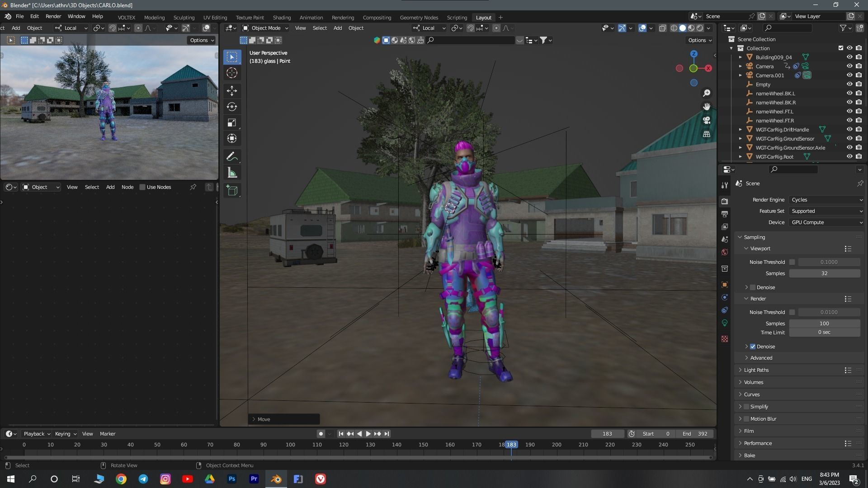Switch to the Geometry Nodes workspace tab
Viewport: 868px width, 488px height.
pyautogui.click(x=419, y=18)
